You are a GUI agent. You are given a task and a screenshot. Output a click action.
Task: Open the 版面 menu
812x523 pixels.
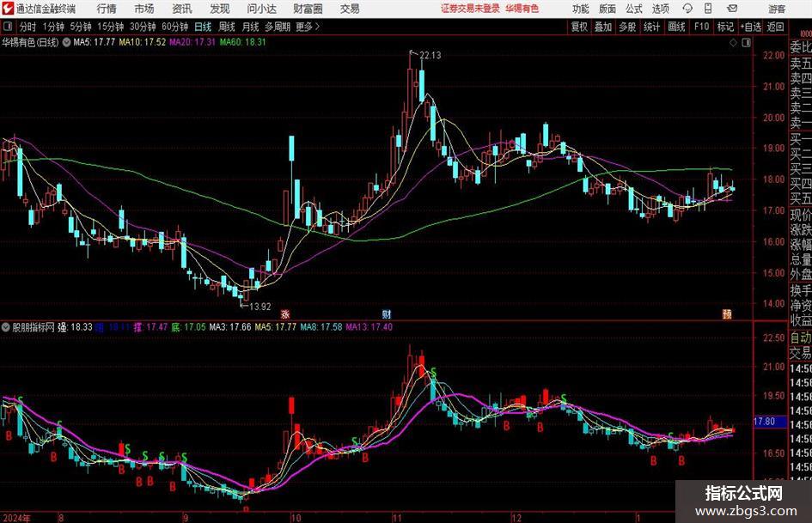[607, 9]
